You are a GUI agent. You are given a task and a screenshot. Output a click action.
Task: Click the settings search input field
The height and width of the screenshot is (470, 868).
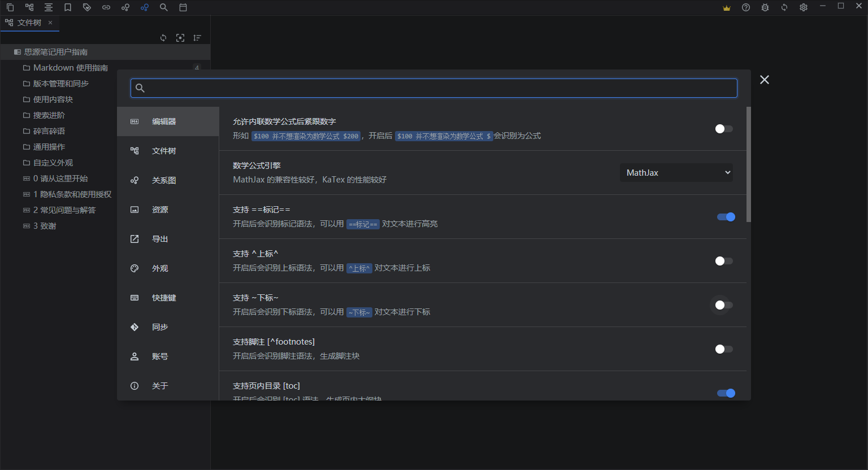(433, 88)
